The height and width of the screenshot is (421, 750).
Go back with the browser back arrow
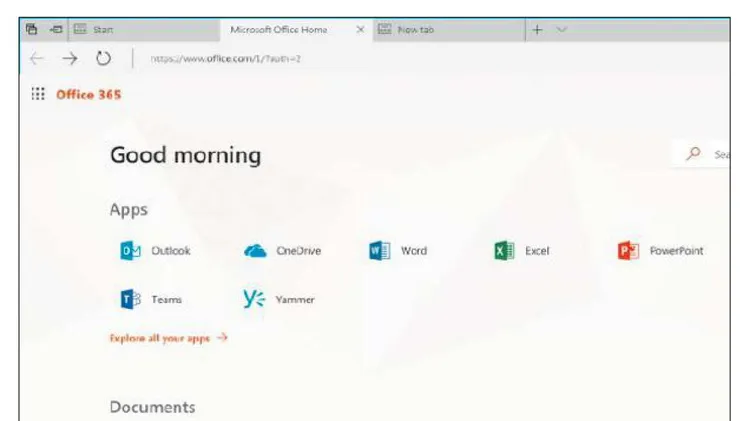(37, 58)
